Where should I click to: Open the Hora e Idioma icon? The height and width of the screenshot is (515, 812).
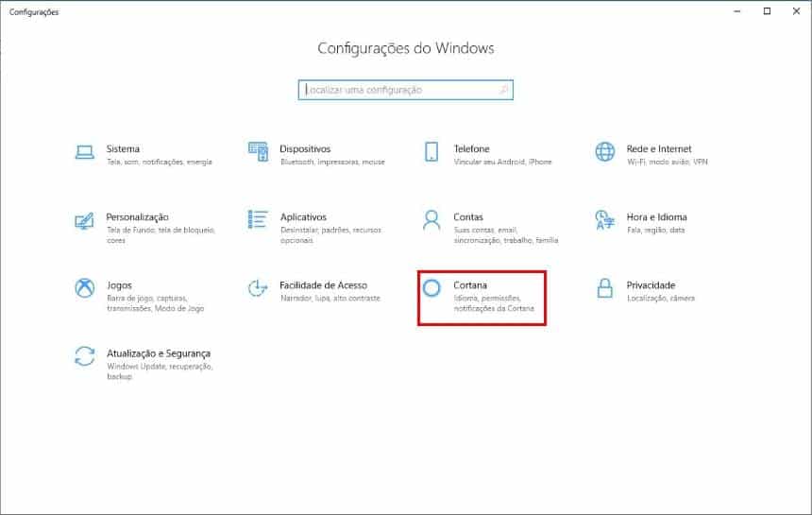coord(605,219)
